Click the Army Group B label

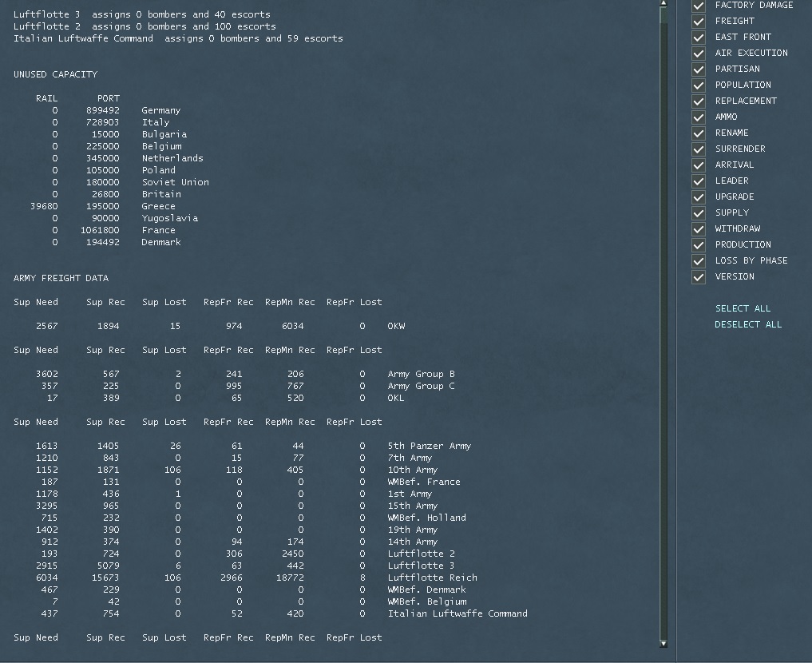coord(421,374)
